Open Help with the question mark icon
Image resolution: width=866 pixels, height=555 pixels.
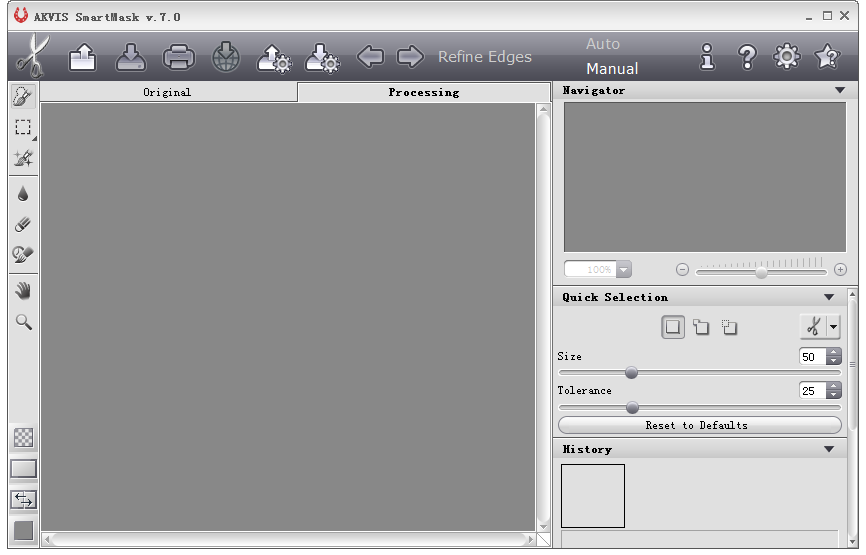pyautogui.click(x=747, y=56)
